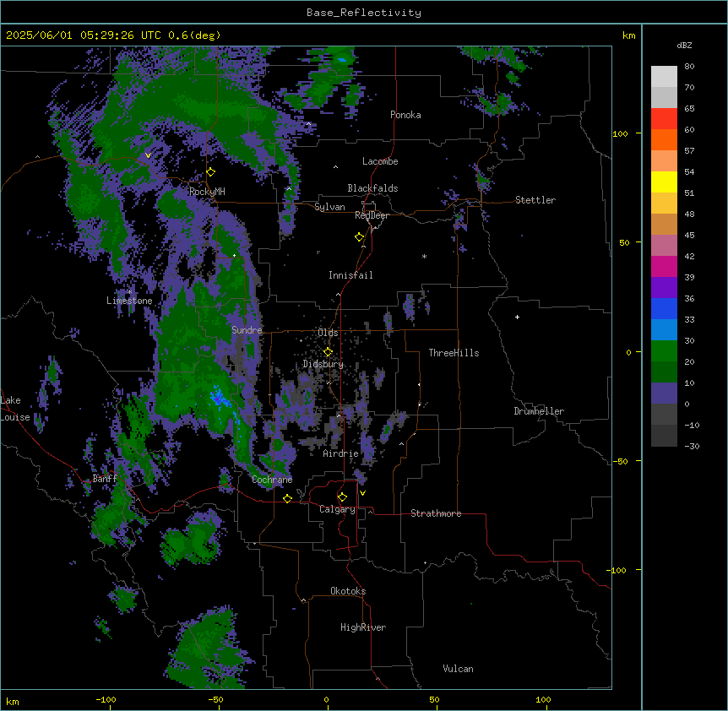Click the Strathmore map label
This screenshot has width=728, height=711.
(x=436, y=513)
